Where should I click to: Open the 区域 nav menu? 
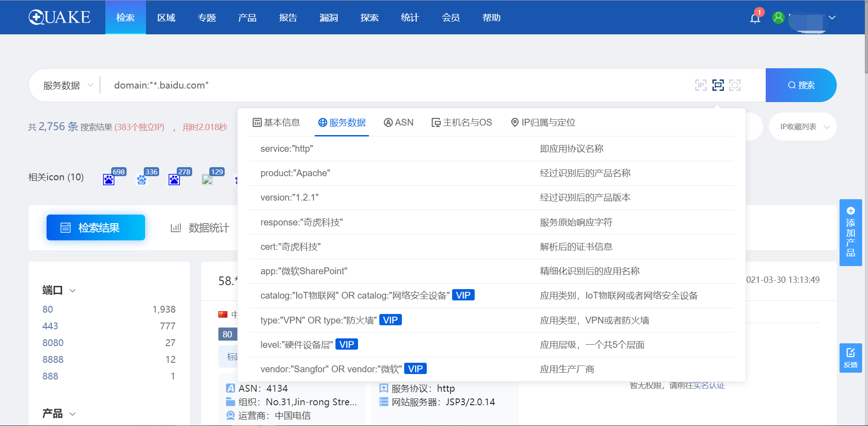coord(166,17)
